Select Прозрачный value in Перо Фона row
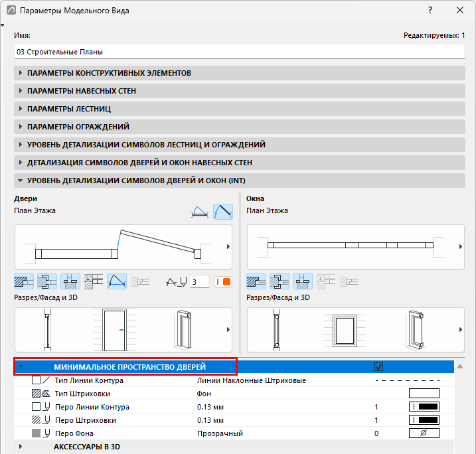Screen dimensions: 476x454 [x=220, y=433]
